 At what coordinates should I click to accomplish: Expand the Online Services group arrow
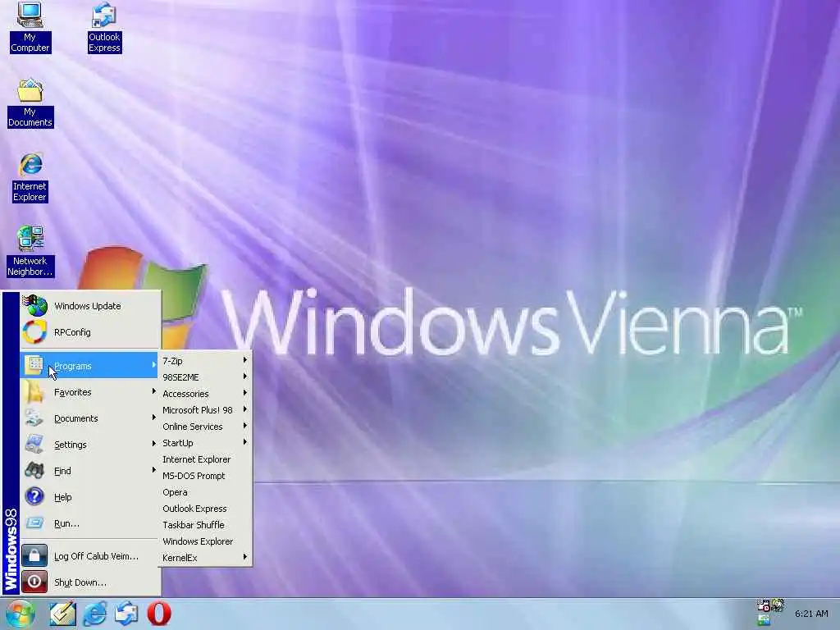coord(244,426)
